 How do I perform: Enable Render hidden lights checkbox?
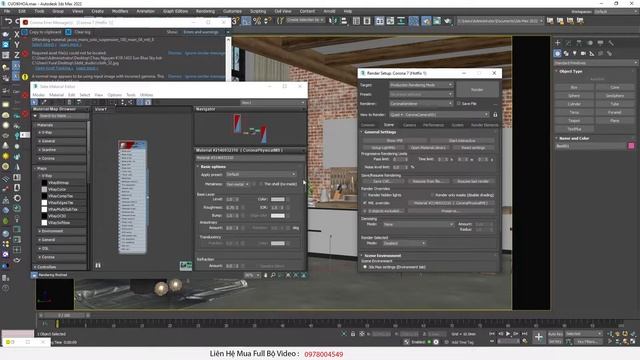pos(365,195)
